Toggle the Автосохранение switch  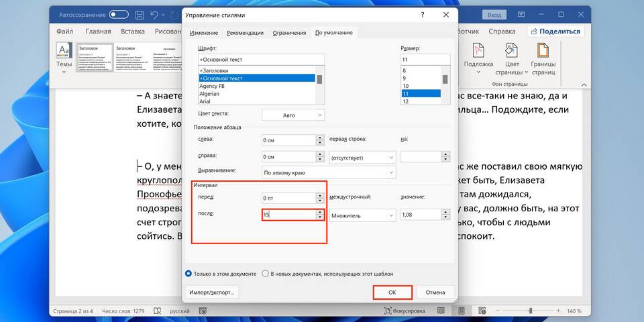(118, 14)
